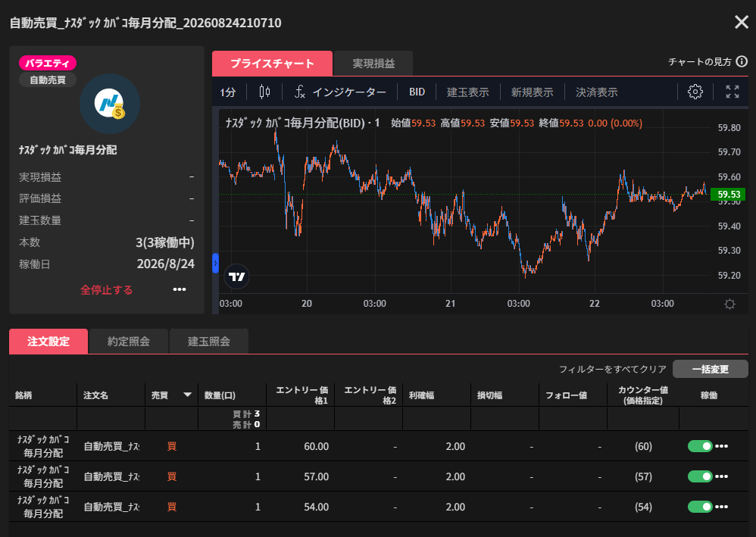Expand chart to fullscreen

click(x=733, y=92)
